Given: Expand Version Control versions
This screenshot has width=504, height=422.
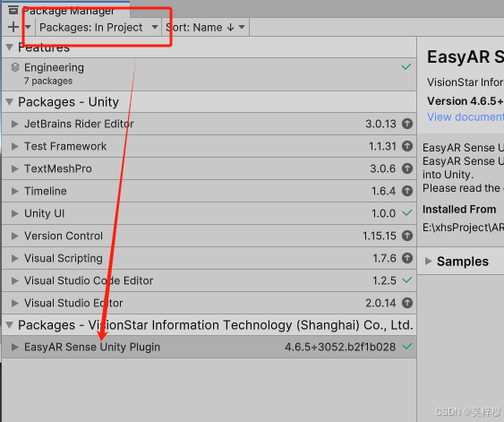Looking at the screenshot, I should 15,236.
